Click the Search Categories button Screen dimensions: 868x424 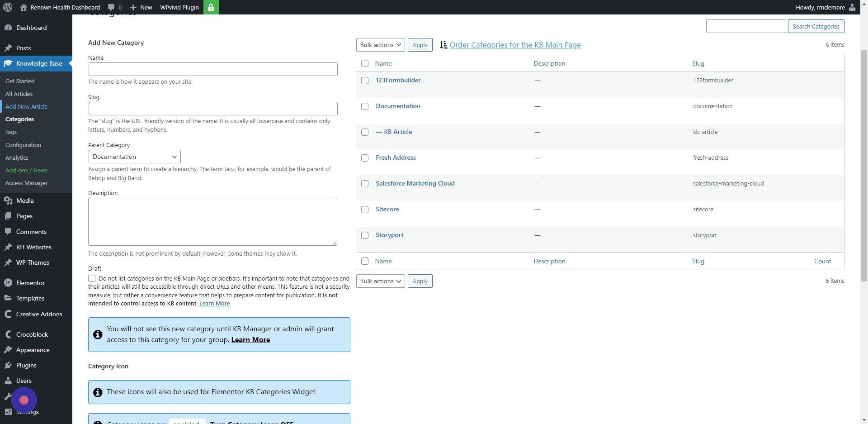(x=816, y=26)
